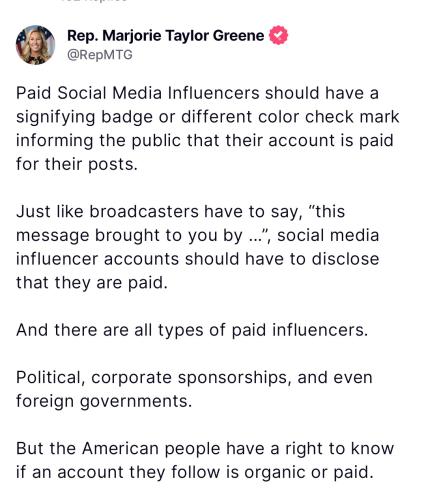This screenshot has height=500, width=426.
Task: Select the line 'But the American people have a right'
Action: pyautogui.click(x=205, y=448)
